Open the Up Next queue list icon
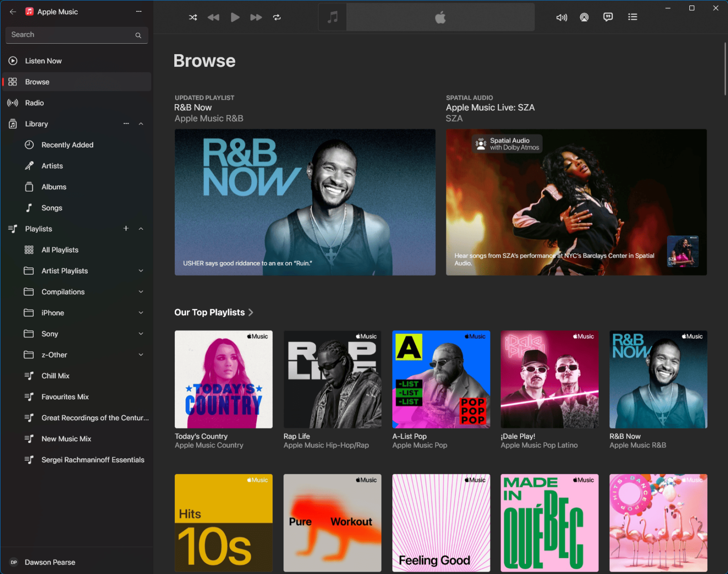This screenshot has width=728, height=574. coord(632,17)
